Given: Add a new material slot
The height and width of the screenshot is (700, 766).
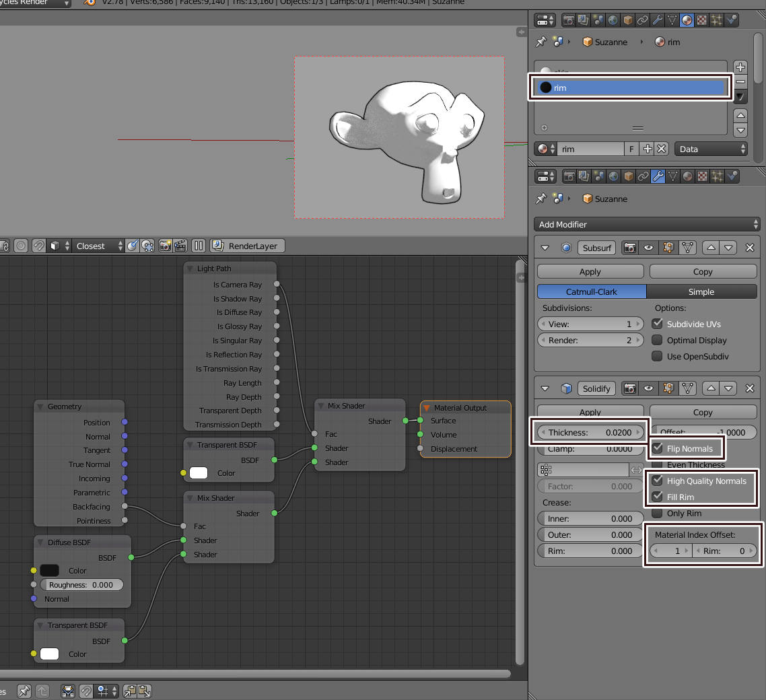Looking at the screenshot, I should pos(740,67).
